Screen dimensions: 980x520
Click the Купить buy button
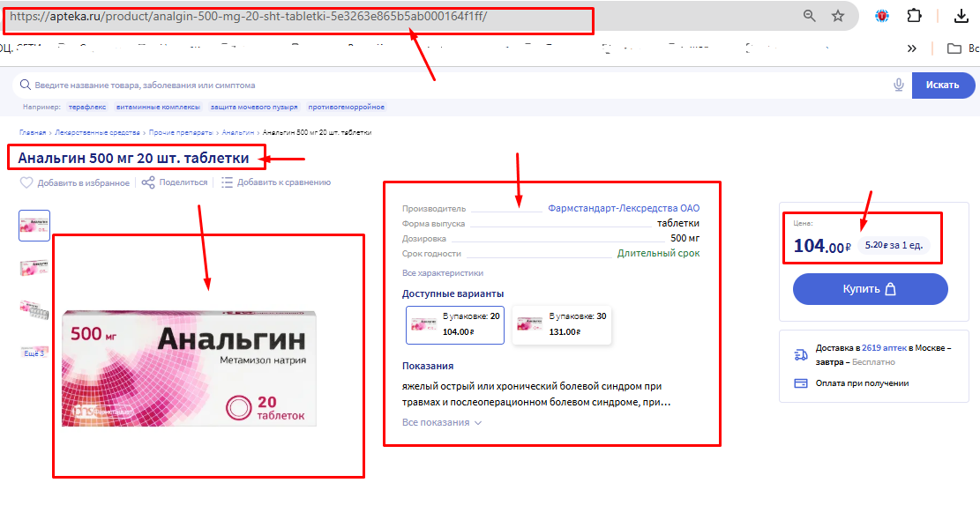pyautogui.click(x=870, y=289)
